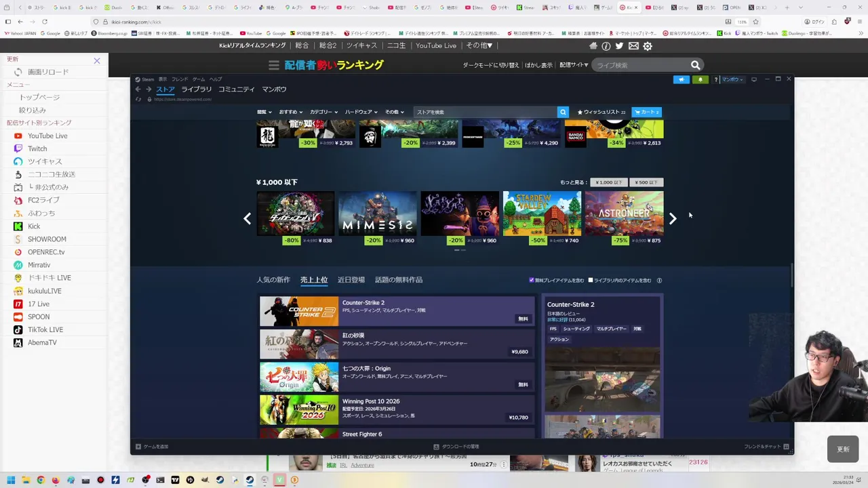Switch to 人気の新作 tab

(273, 280)
